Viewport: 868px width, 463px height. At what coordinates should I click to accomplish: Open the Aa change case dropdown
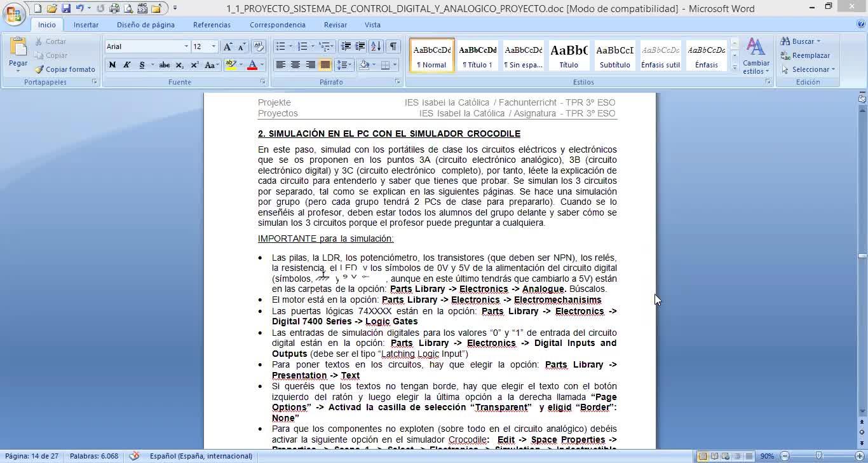tap(212, 65)
